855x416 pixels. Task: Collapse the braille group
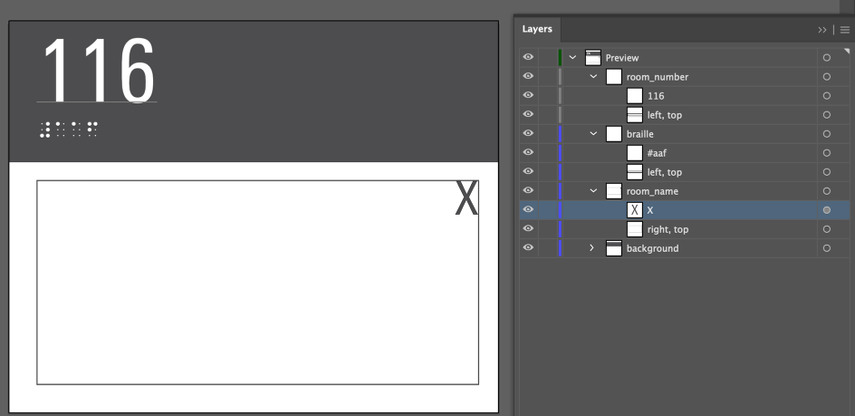tap(594, 134)
